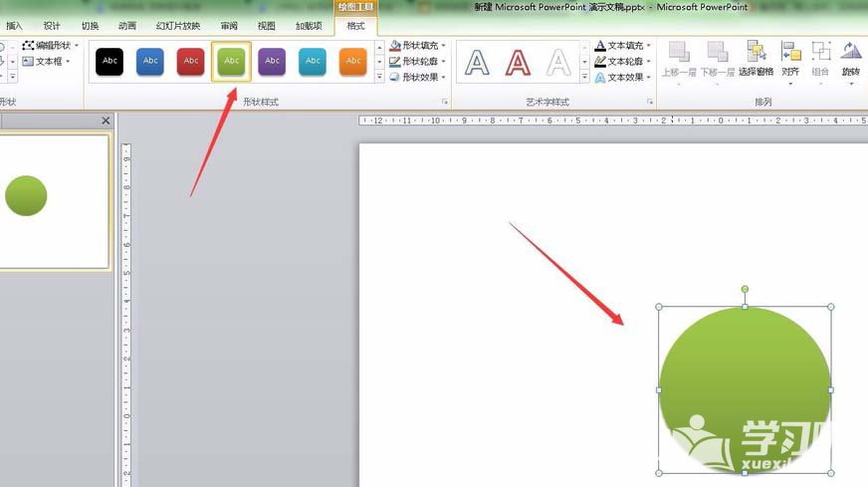Screen dimensions: 868x487
Task: Expand the 文本填充 text fill menu
Action: 624,46
